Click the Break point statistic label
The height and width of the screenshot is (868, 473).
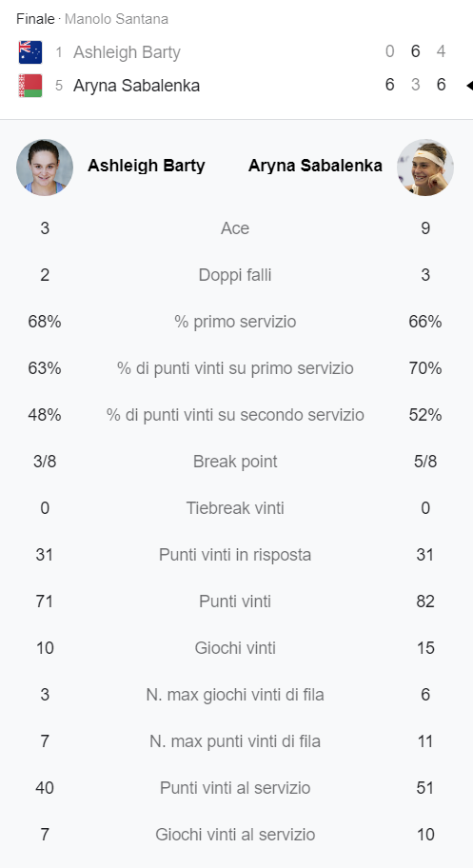tap(235, 462)
